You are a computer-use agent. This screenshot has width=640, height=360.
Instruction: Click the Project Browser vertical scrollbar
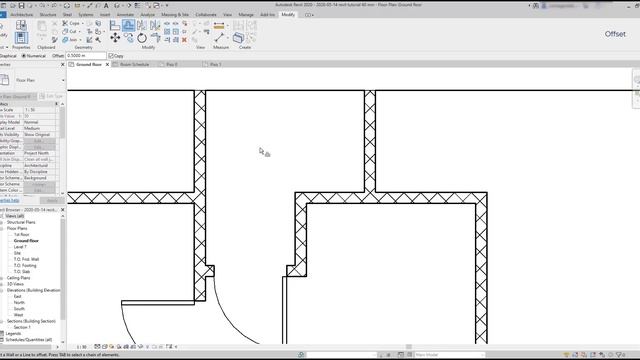pos(62,269)
